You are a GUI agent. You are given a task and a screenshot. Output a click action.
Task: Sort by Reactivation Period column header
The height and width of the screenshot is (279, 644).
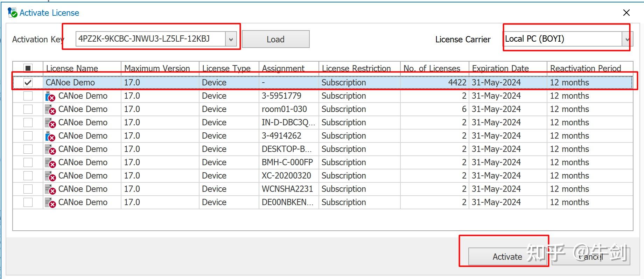[x=590, y=68]
